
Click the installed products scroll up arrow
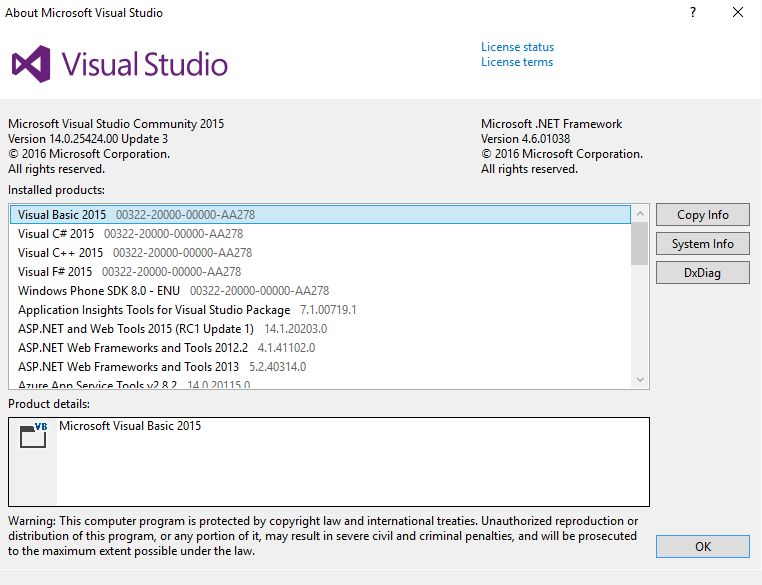(x=640, y=213)
